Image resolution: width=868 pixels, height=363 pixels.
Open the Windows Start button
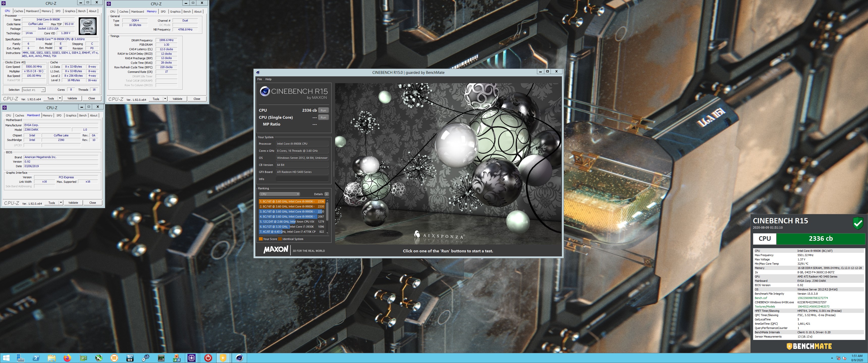(6, 358)
